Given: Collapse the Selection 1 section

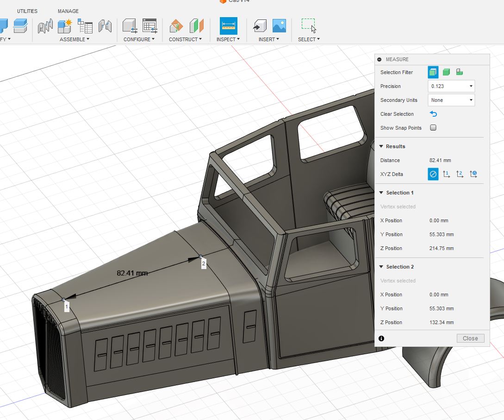Looking at the screenshot, I should click(381, 193).
